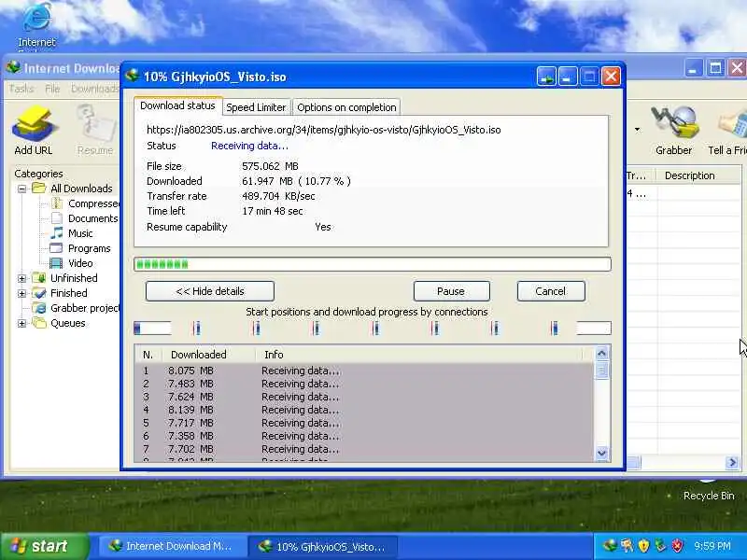Image resolution: width=747 pixels, height=560 pixels.
Task: Expand the Unfinished tree node
Action: tap(21, 278)
